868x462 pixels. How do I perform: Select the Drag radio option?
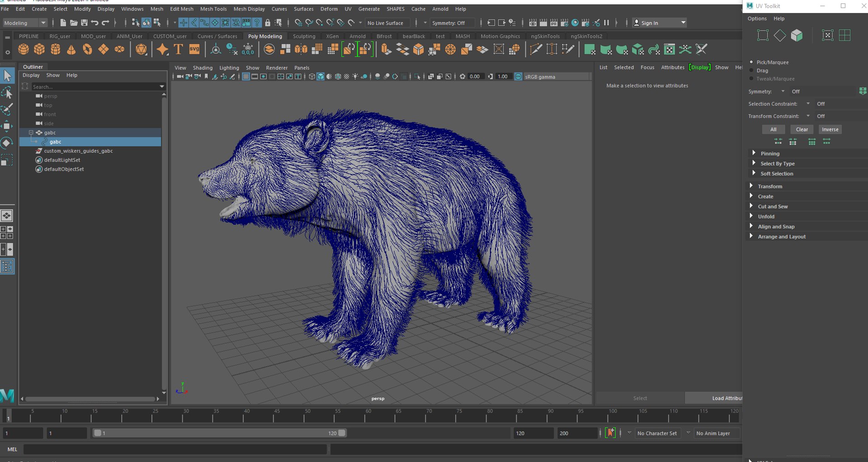(751, 70)
